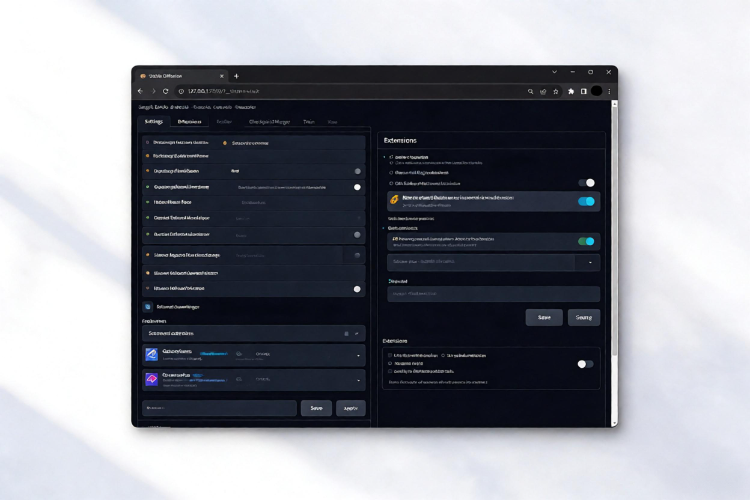
Task: Click the empty text field above the right-panel Save button
Action: pyautogui.click(x=494, y=294)
